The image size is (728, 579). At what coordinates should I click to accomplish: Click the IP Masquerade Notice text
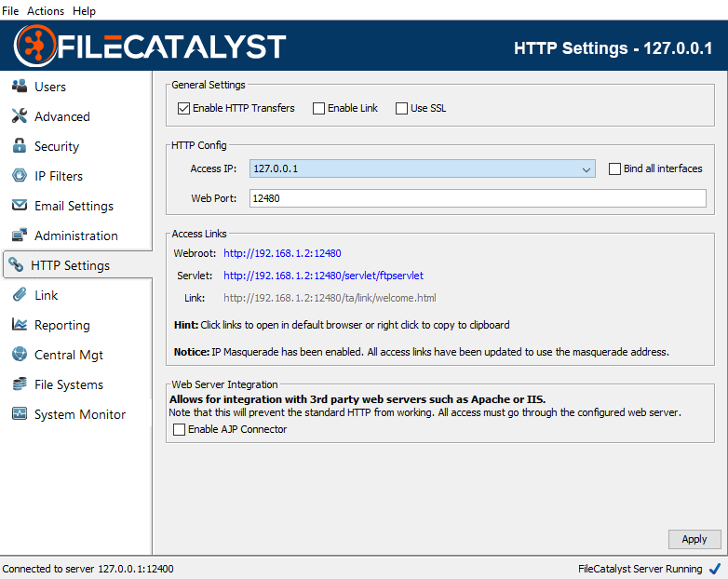[422, 352]
